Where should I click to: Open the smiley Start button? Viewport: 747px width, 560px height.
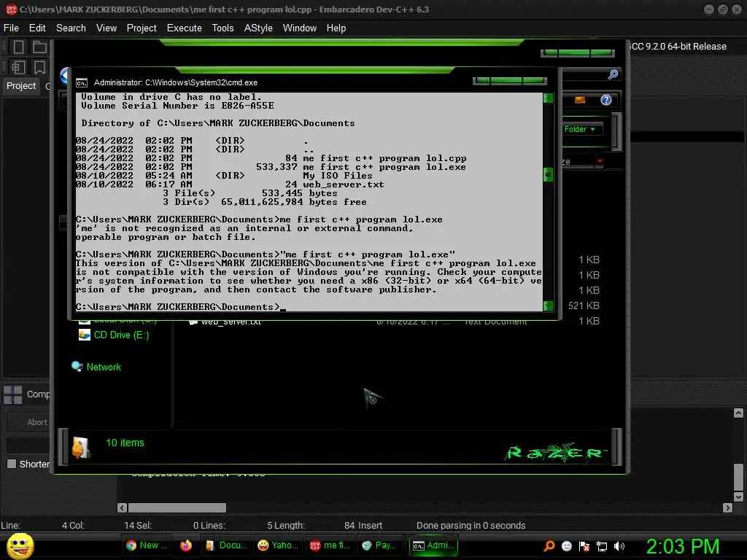pyautogui.click(x=20, y=545)
